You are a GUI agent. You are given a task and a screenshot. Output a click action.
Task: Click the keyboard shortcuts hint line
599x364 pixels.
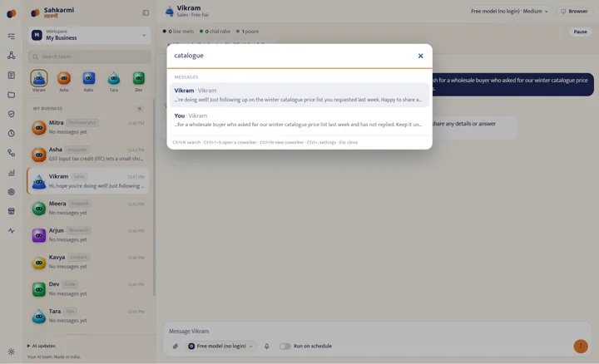265,142
